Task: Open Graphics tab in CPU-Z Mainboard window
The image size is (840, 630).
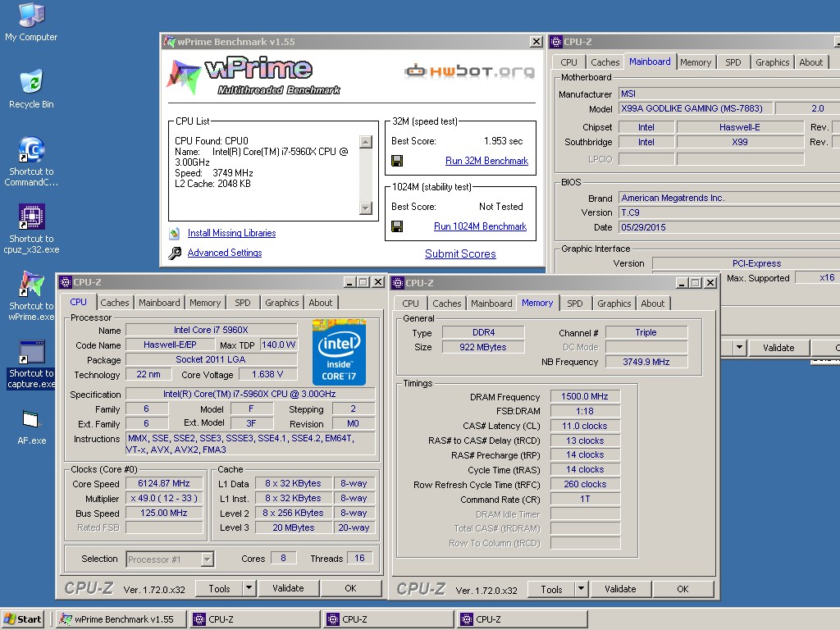Action: coord(772,62)
